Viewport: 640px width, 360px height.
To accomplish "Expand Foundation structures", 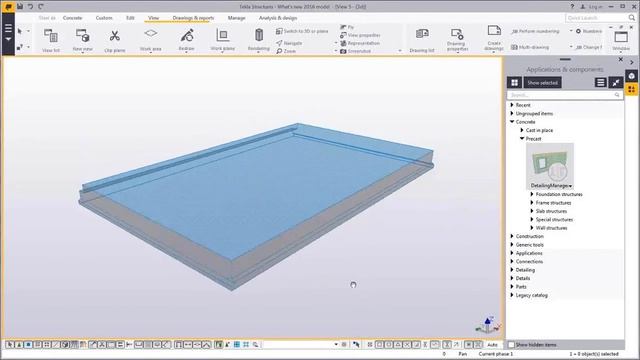I will [x=532, y=194].
